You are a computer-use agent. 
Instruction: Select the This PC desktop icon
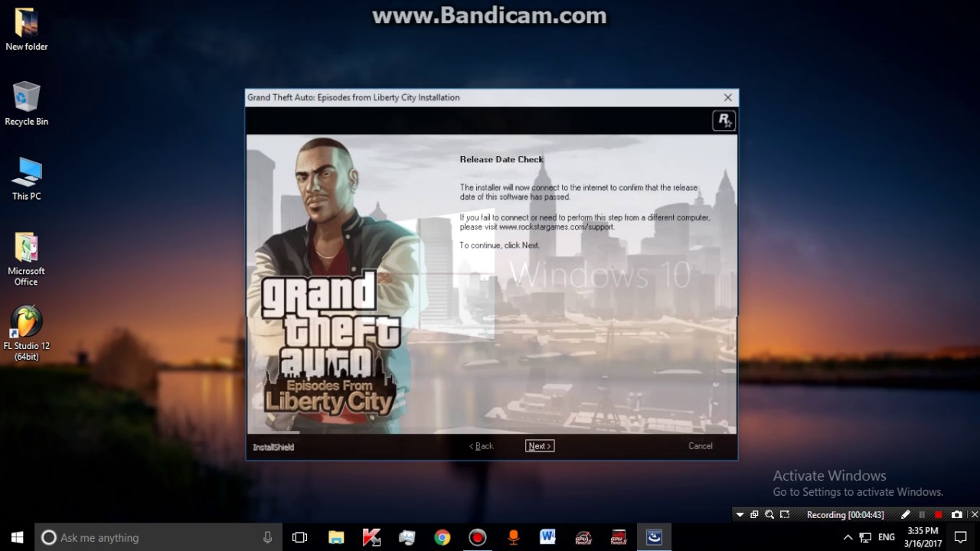27,179
